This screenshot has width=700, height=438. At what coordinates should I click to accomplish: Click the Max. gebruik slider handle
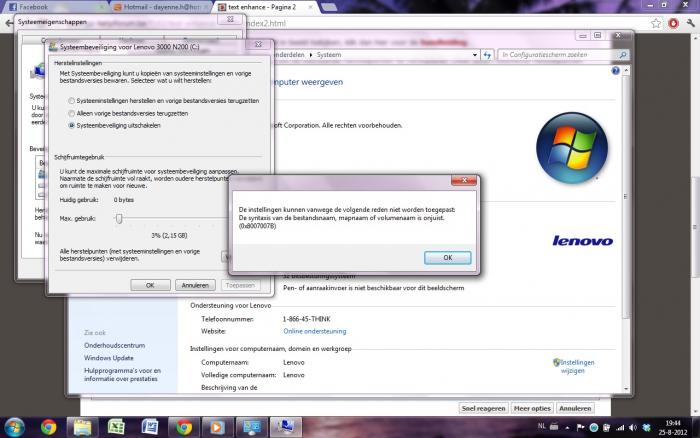pos(119,218)
